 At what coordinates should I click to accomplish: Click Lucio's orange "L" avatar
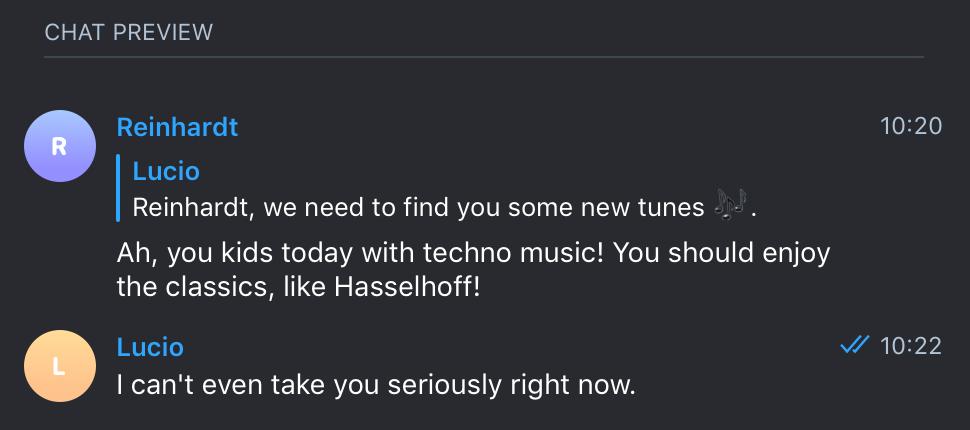[59, 366]
